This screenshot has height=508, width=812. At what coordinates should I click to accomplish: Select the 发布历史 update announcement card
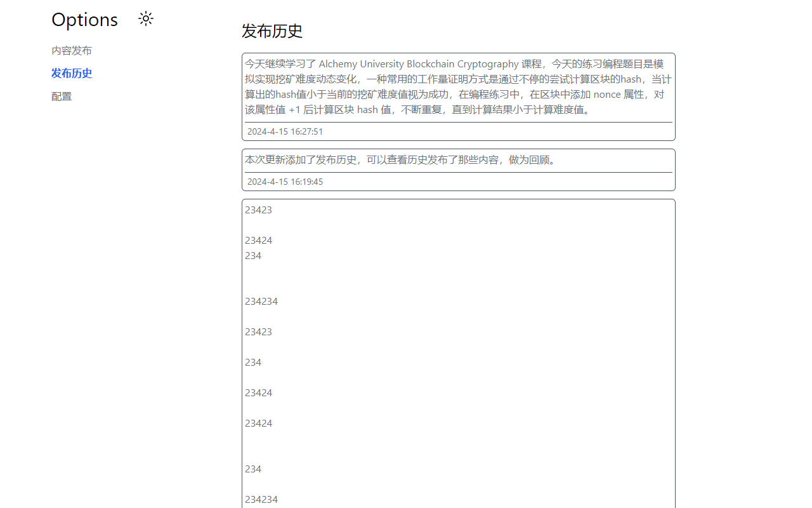point(458,160)
